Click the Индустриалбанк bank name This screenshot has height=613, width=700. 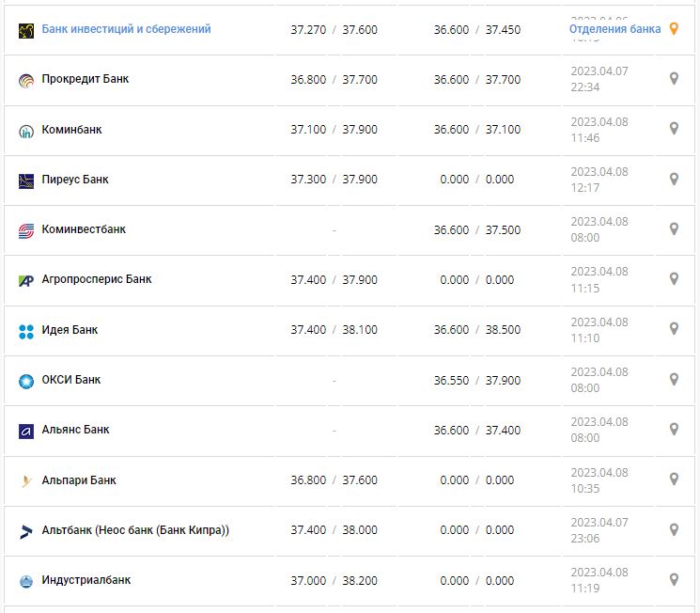click(x=86, y=580)
